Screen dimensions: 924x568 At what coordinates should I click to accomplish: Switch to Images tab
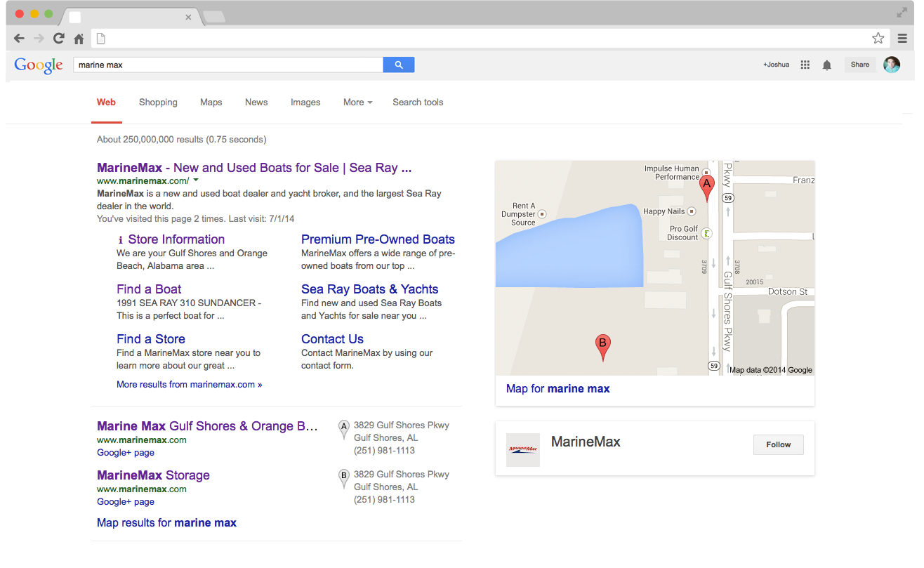tap(305, 102)
